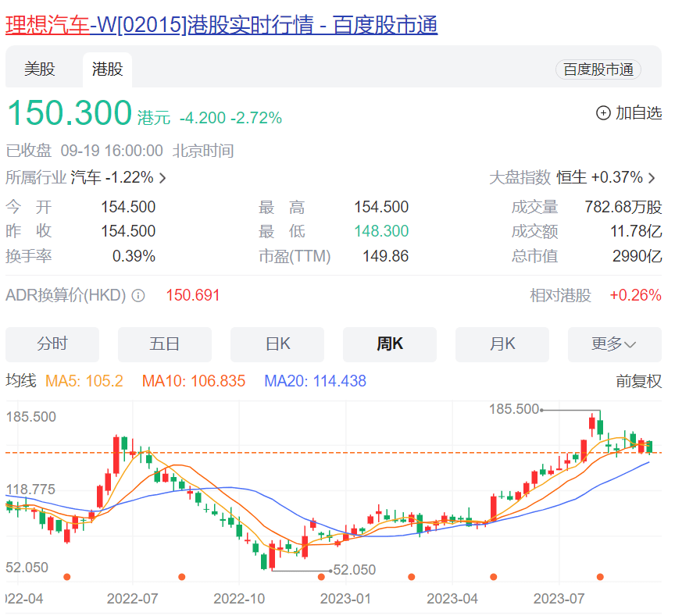Click the info icon next to ADR换算价(HKD)
The image size is (675, 616).
[x=138, y=296]
